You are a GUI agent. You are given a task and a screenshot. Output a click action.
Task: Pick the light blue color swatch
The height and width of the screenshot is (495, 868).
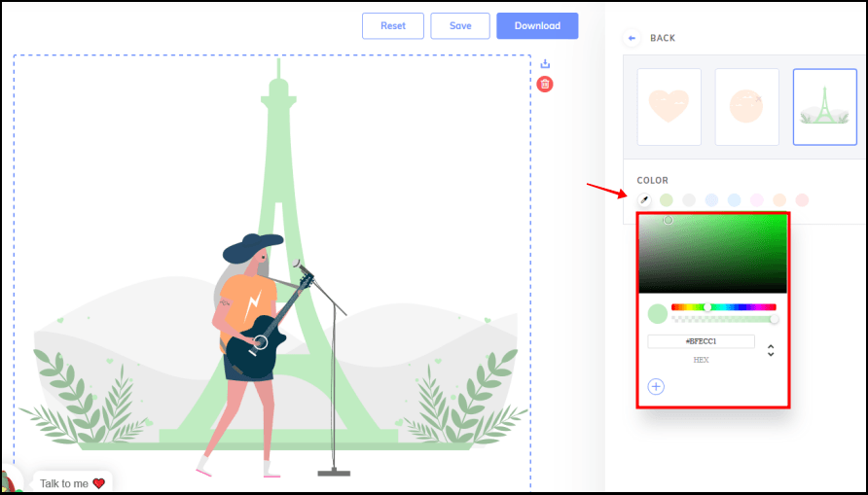click(734, 199)
